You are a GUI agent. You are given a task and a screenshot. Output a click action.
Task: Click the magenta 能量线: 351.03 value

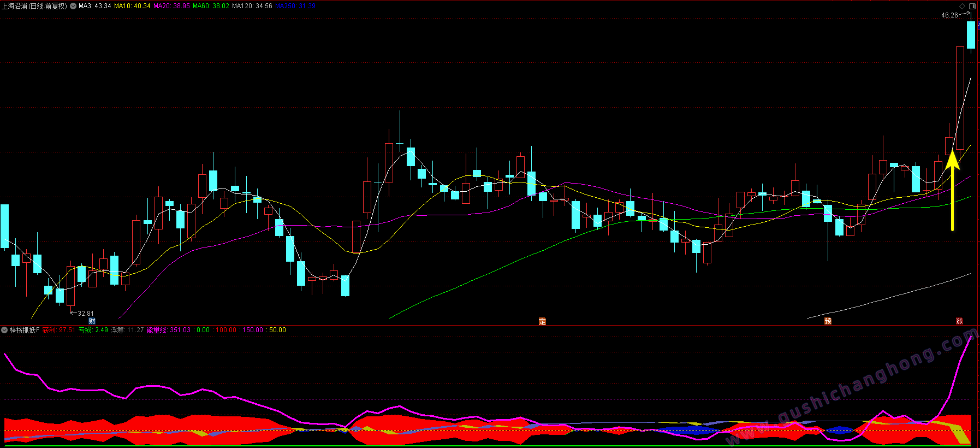(x=169, y=330)
